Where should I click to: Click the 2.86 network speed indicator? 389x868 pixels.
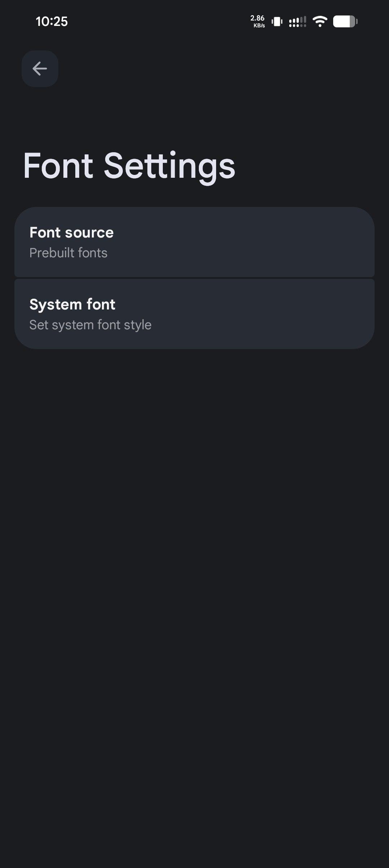click(x=257, y=18)
